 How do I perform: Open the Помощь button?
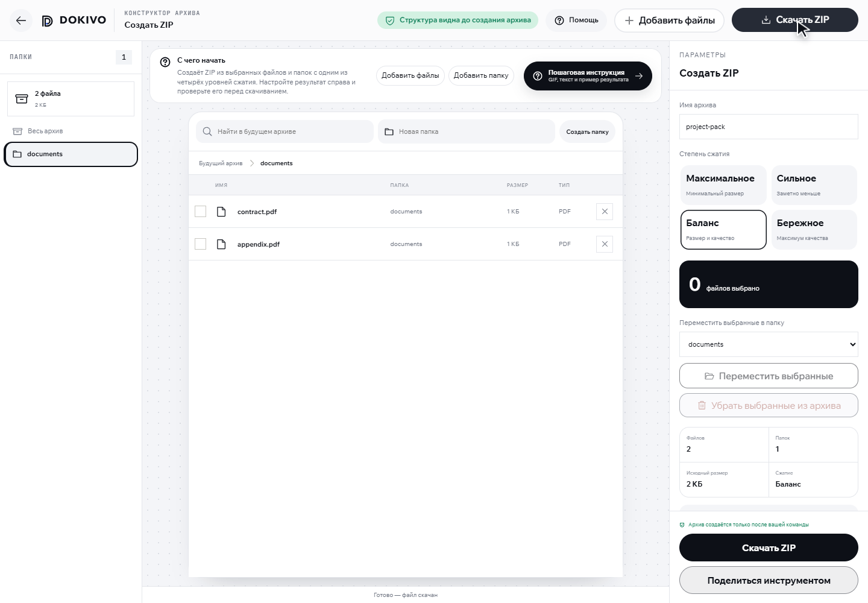click(x=576, y=21)
